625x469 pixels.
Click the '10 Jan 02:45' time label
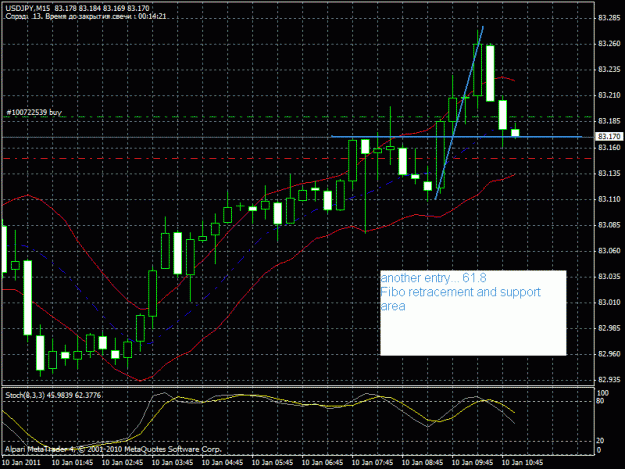(122, 463)
